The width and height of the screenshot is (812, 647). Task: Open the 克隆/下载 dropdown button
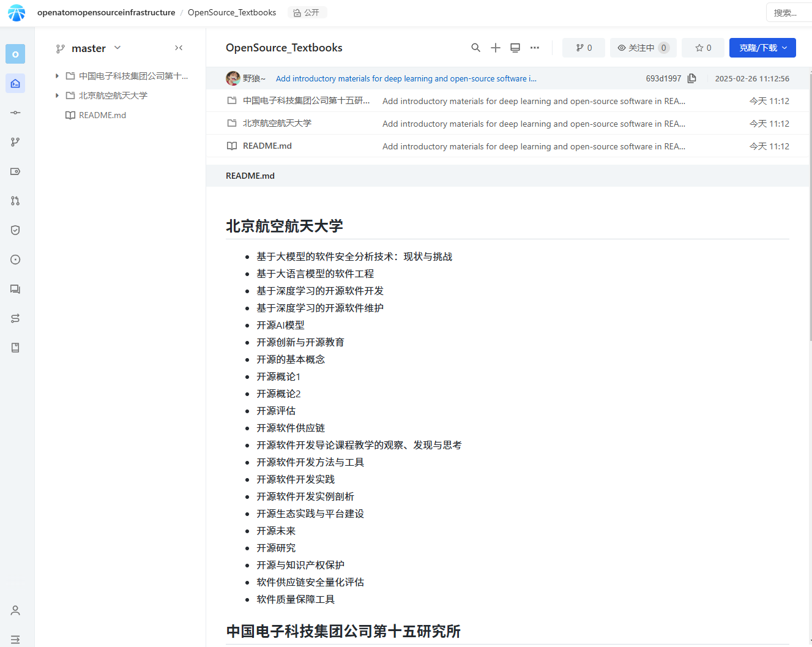[x=762, y=48]
